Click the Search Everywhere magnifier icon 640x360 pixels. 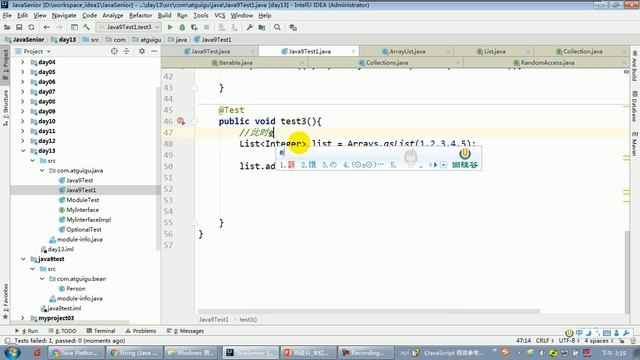[277, 27]
